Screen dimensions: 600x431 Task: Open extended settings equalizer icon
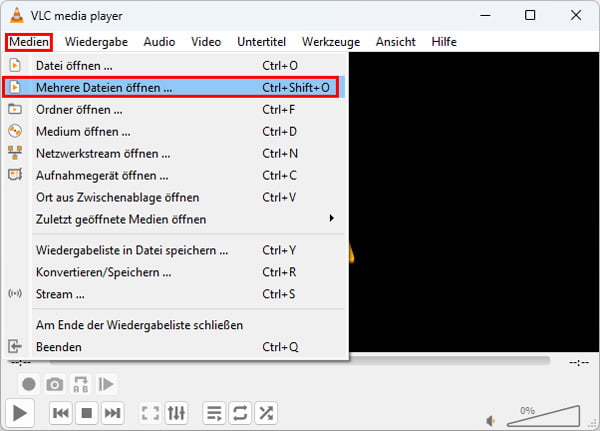click(176, 413)
